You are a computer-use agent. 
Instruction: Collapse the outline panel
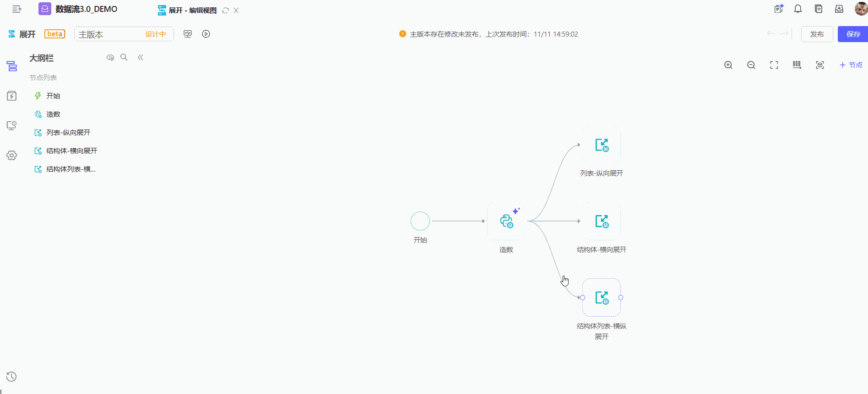click(141, 57)
